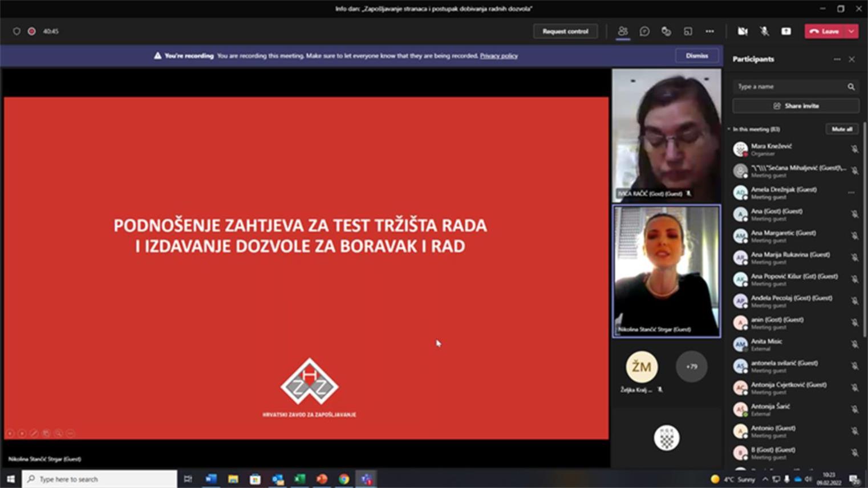Open the Privacy policy link
Screen dimensions: 868x488
pos(499,56)
